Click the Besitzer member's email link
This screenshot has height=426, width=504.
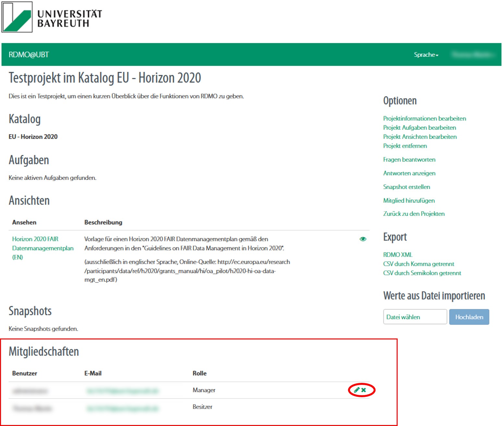pos(123,408)
